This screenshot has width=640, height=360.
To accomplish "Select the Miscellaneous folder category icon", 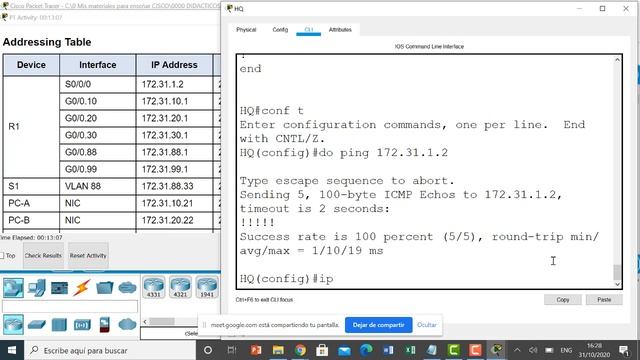I will [104, 288].
